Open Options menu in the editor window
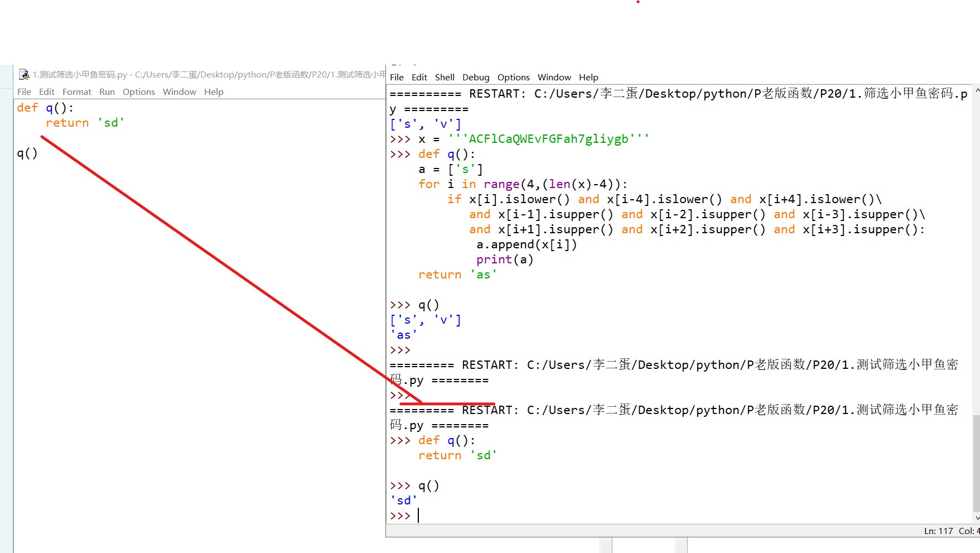The width and height of the screenshot is (980, 553). 139,92
